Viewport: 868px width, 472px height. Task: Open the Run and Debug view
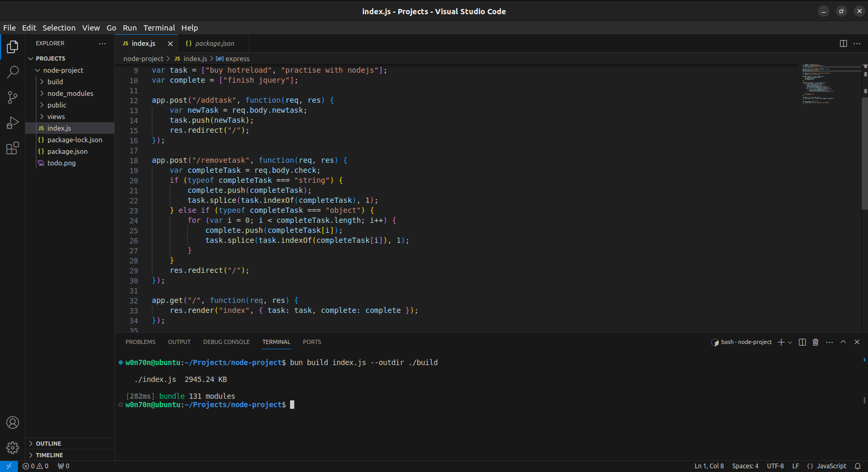(13, 123)
